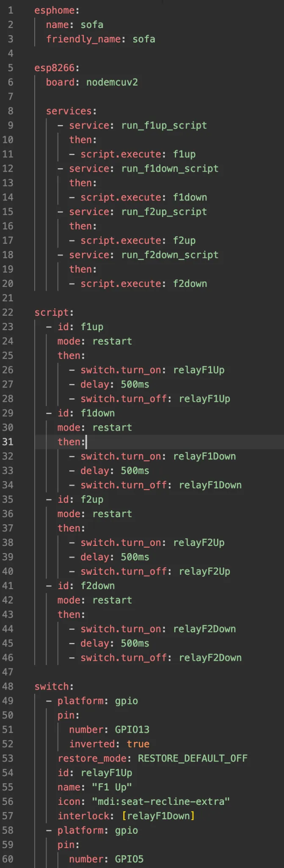Click the 'switch:' key on line 48

(x=54, y=687)
